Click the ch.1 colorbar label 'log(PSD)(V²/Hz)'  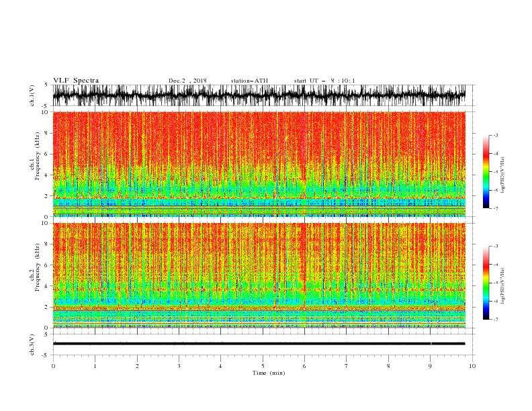coord(502,175)
